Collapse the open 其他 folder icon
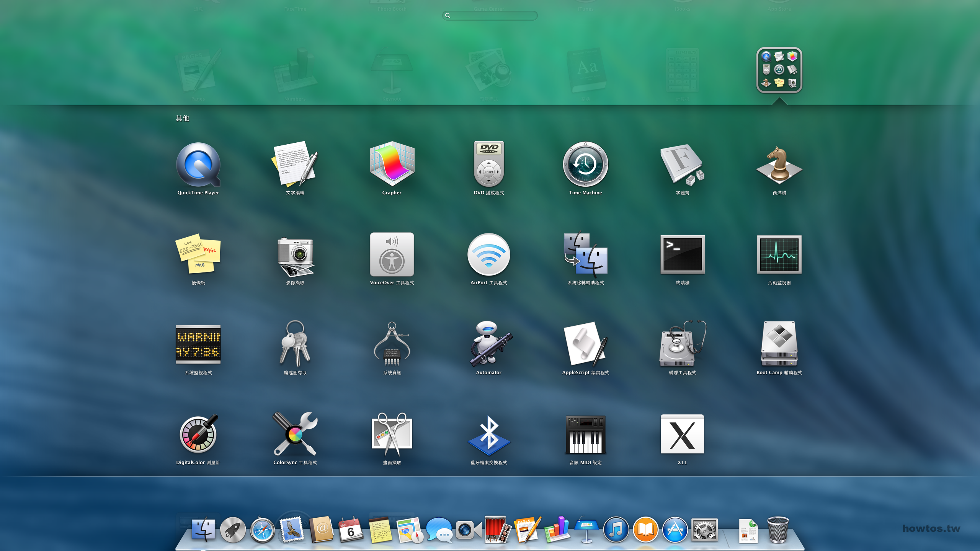Screen dimensions: 980x551 (779, 70)
